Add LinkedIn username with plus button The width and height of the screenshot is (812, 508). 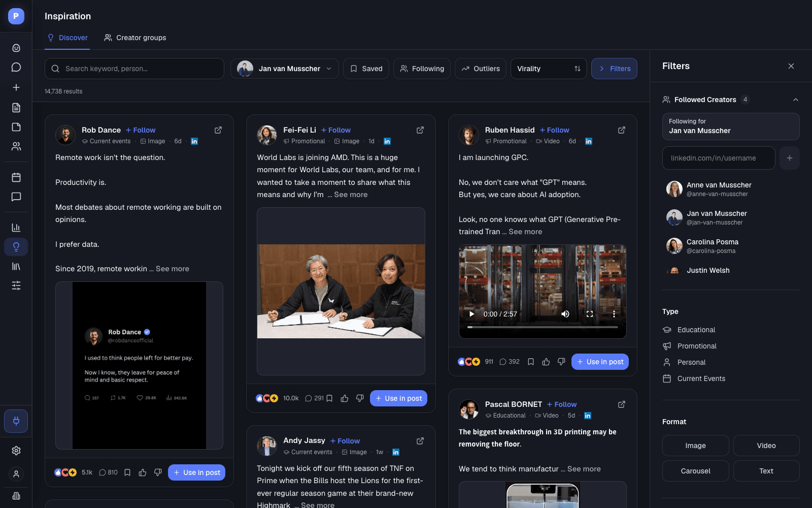click(790, 158)
